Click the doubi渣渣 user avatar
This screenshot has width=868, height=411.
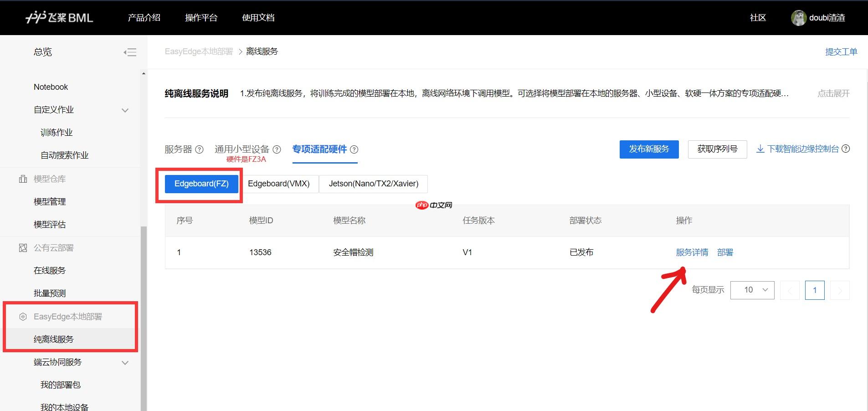tap(799, 17)
